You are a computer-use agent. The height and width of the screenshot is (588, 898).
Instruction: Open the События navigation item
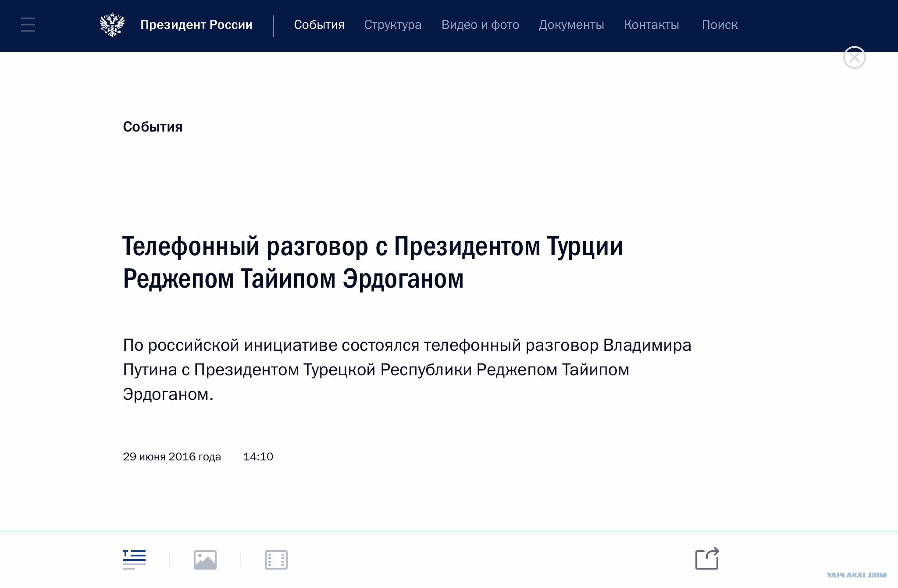click(x=319, y=25)
